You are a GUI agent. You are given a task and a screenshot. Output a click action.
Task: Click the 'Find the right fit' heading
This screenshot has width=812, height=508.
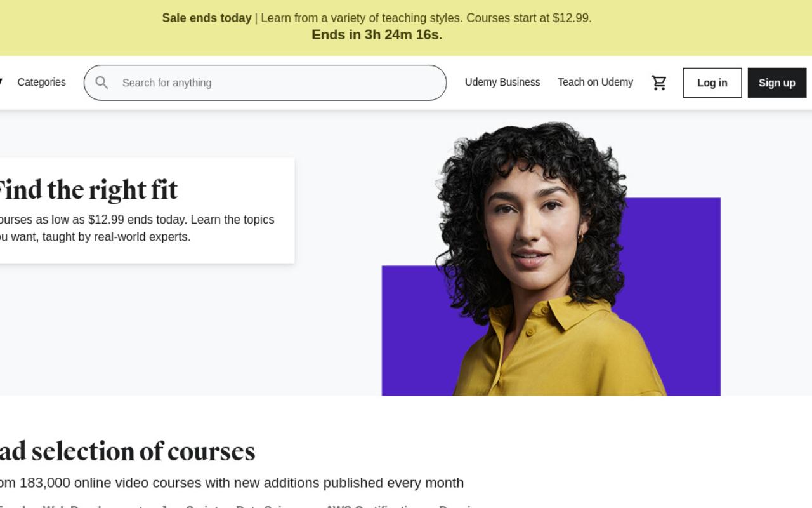(88, 190)
